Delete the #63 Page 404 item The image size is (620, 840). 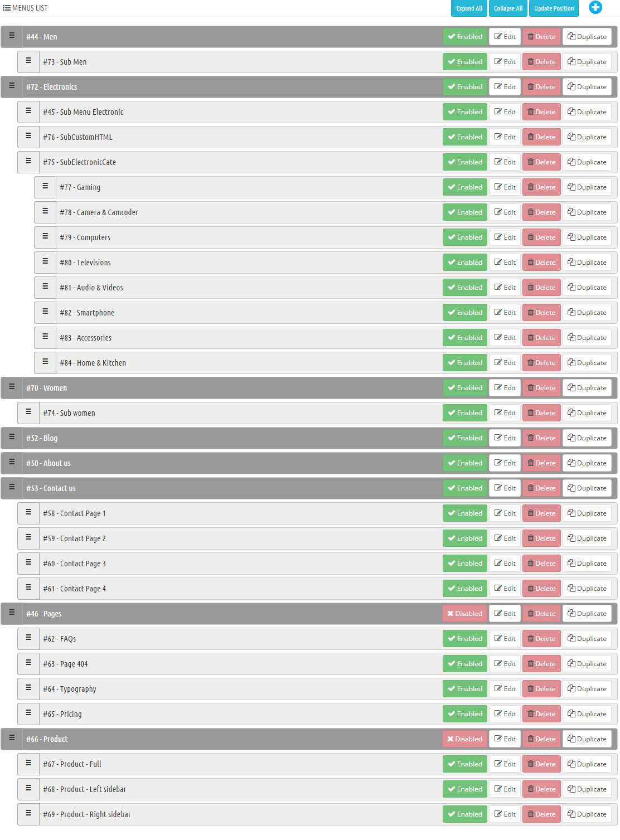coord(541,664)
